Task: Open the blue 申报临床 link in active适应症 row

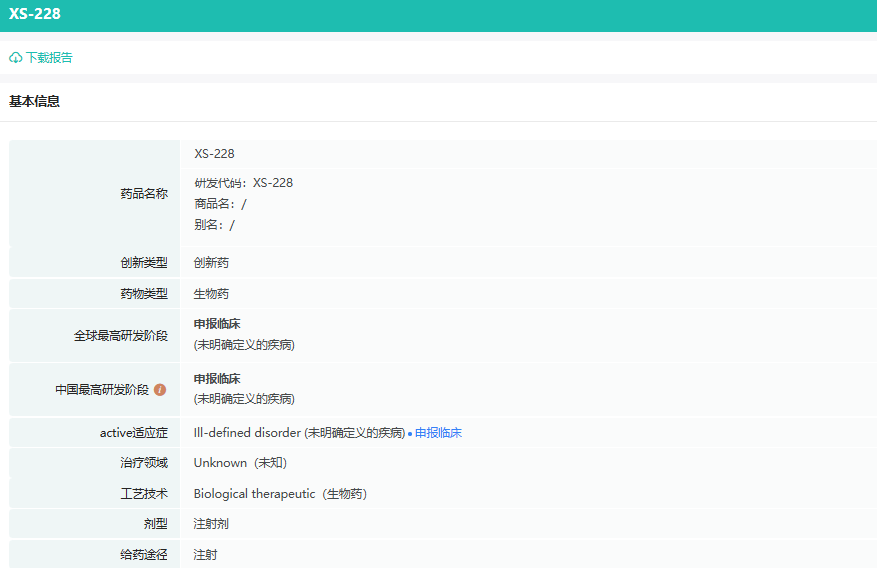Action: (x=438, y=433)
